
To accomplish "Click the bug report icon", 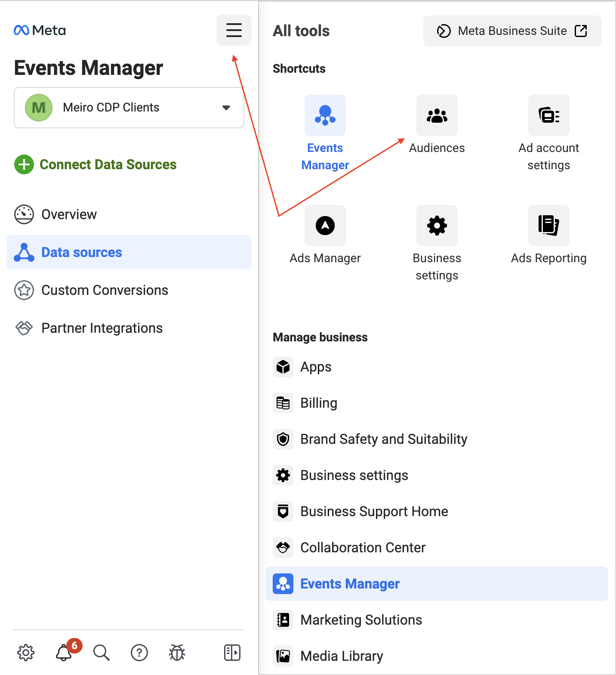I will point(177,653).
